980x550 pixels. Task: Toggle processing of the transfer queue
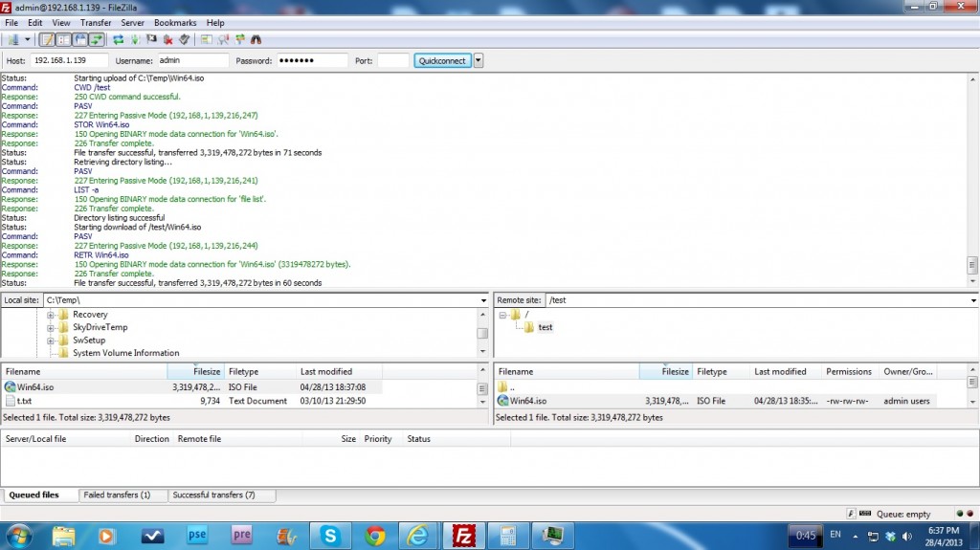coord(134,39)
